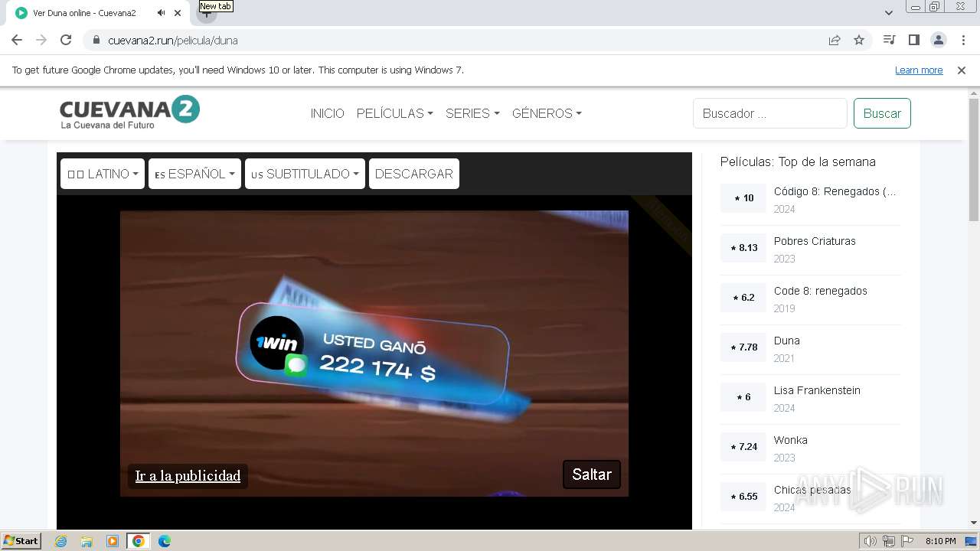Reload the current page
Screen dimensions: 980x551
(66, 41)
